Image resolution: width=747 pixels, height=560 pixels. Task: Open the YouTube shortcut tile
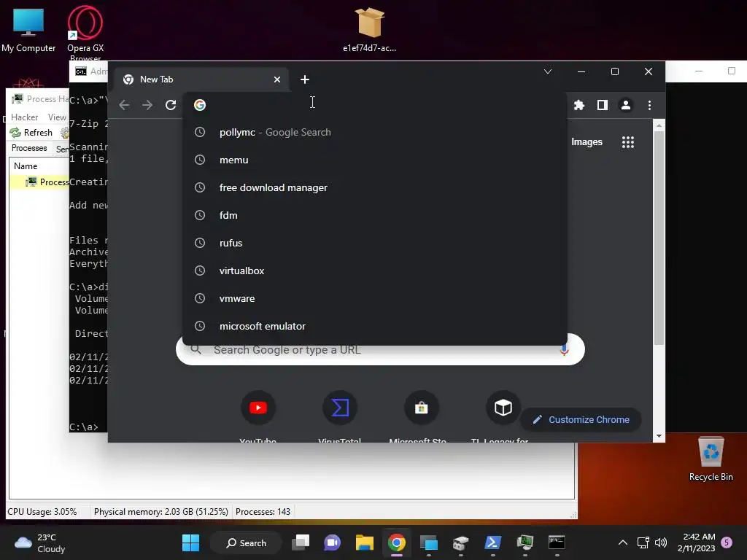coord(258,408)
